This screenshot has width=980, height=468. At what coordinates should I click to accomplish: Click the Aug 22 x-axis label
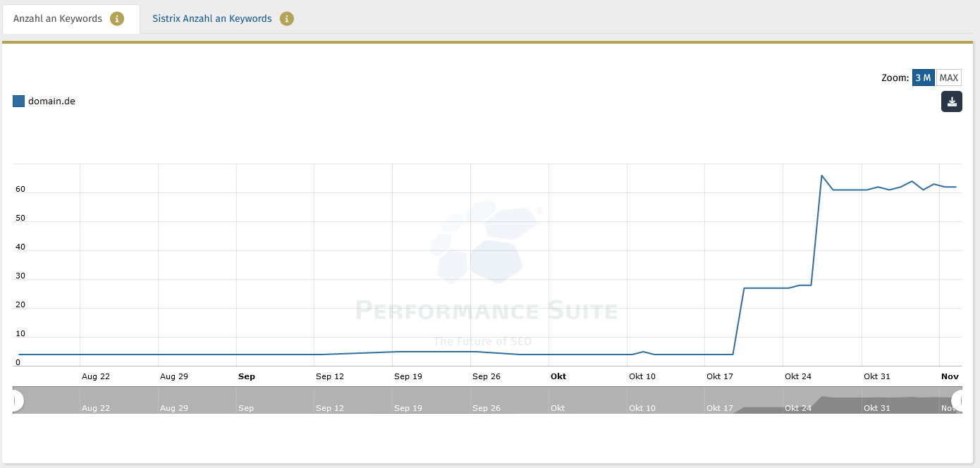pyautogui.click(x=96, y=376)
